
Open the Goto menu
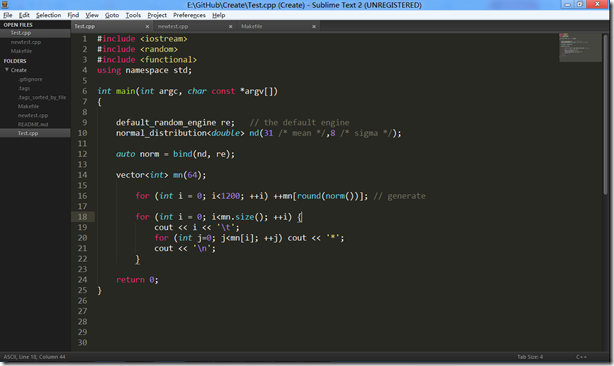112,15
